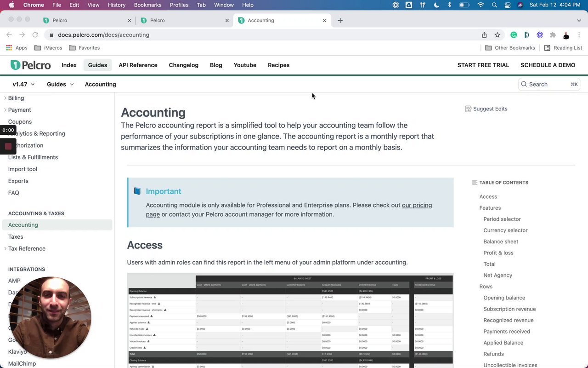Click the Suggest Edits pencil icon
588x368 pixels.
click(x=468, y=109)
